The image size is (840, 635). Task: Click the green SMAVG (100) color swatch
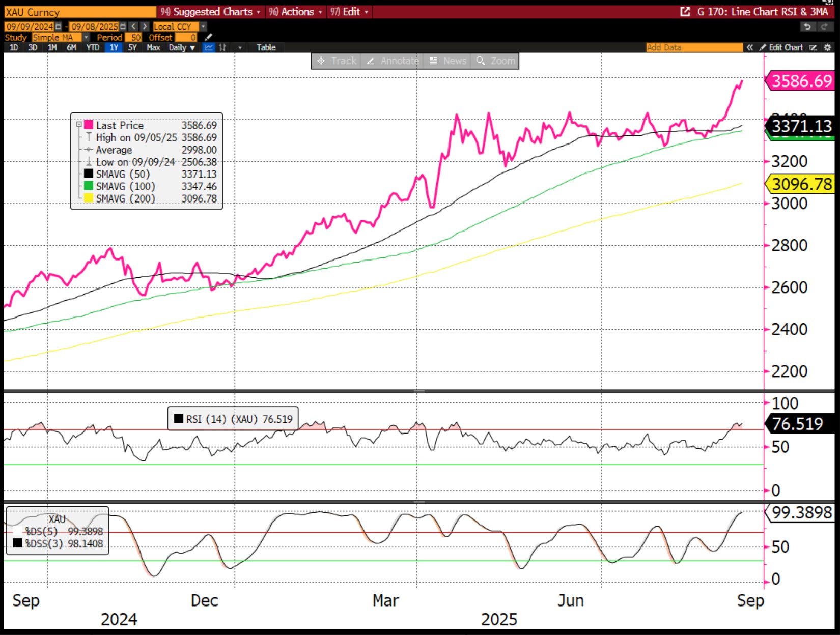(89, 186)
